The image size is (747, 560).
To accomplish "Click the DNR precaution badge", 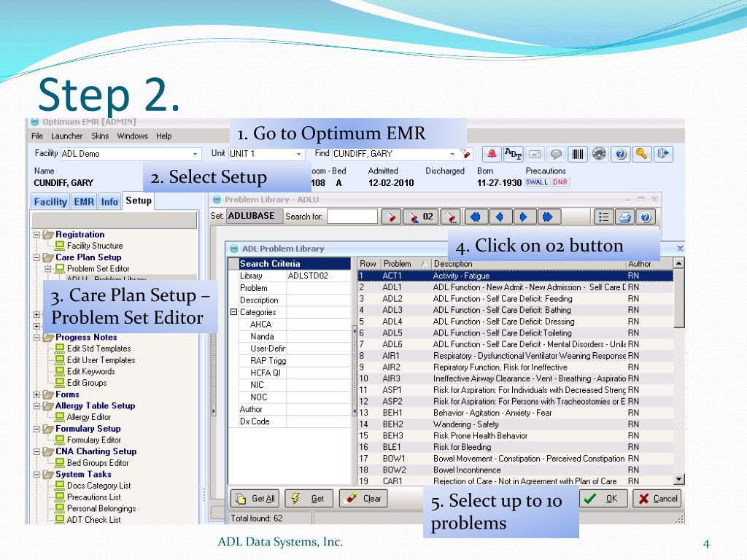I will coord(560,182).
